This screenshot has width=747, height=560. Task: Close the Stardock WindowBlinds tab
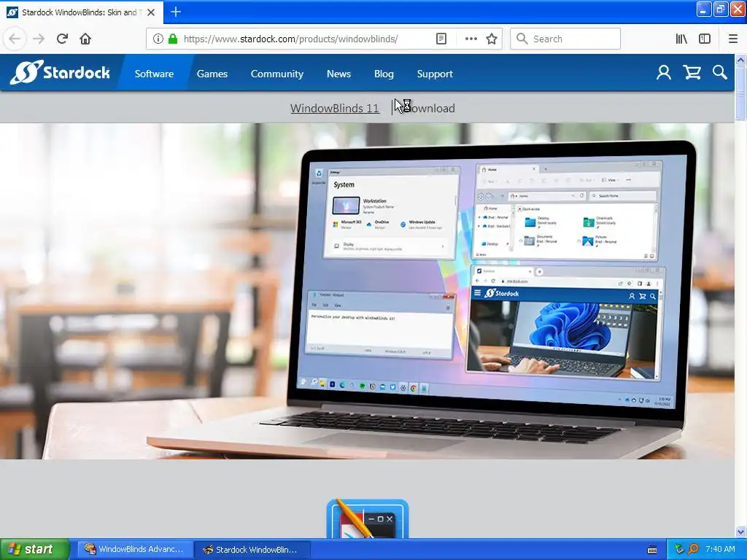click(x=151, y=12)
